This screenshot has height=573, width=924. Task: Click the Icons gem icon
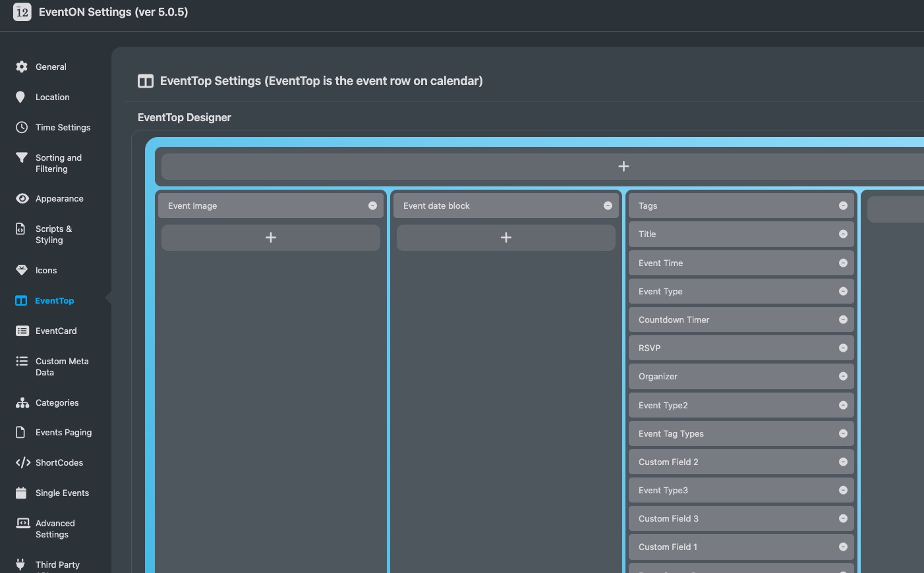click(22, 270)
